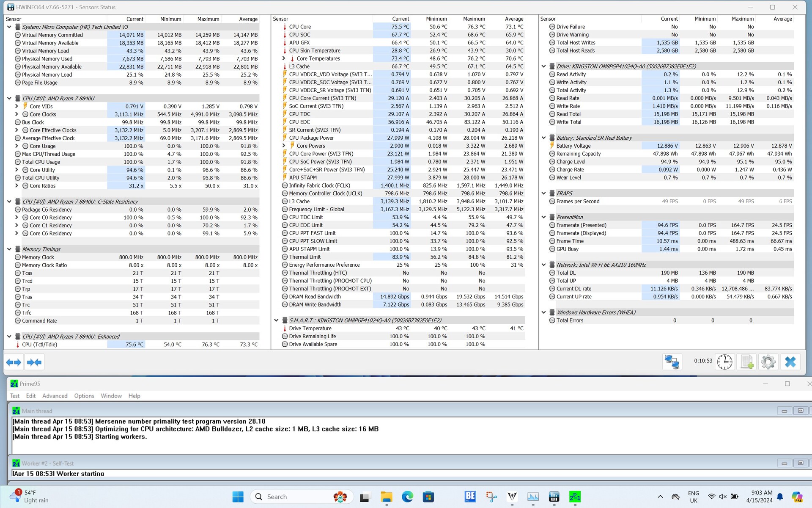Collapse the Memory Timings group
The width and height of the screenshot is (812, 508).
coord(9,249)
